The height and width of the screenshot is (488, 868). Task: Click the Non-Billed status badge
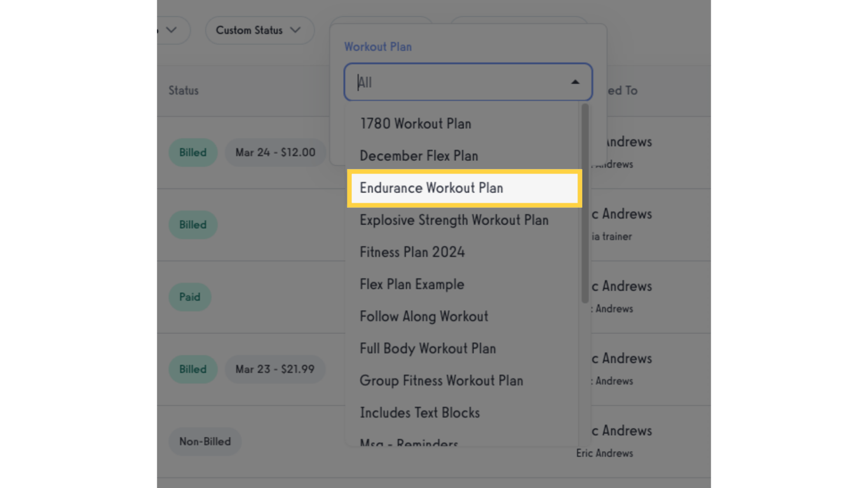[205, 441]
